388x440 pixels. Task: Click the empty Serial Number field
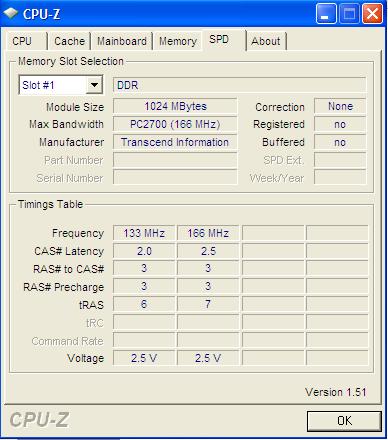(175, 178)
